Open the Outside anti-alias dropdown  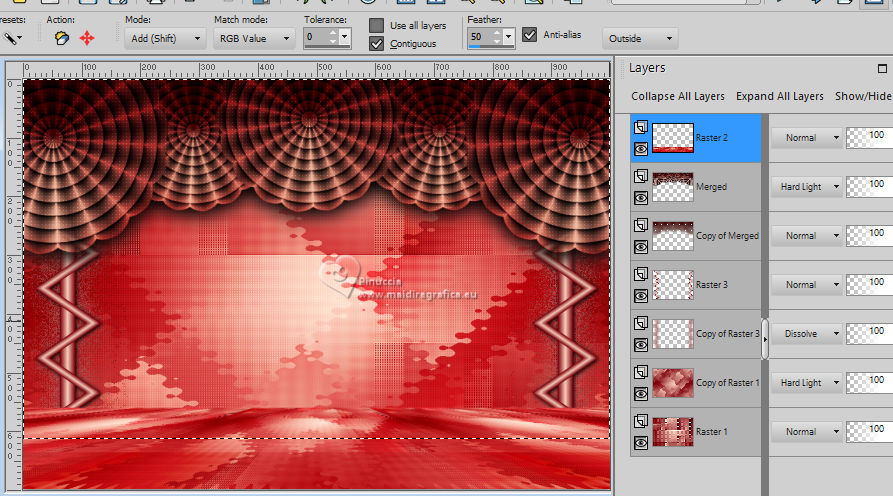640,39
